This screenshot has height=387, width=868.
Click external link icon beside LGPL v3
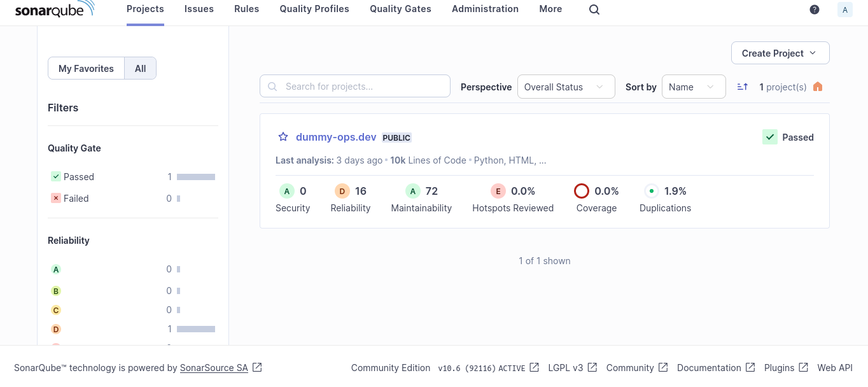(592, 367)
